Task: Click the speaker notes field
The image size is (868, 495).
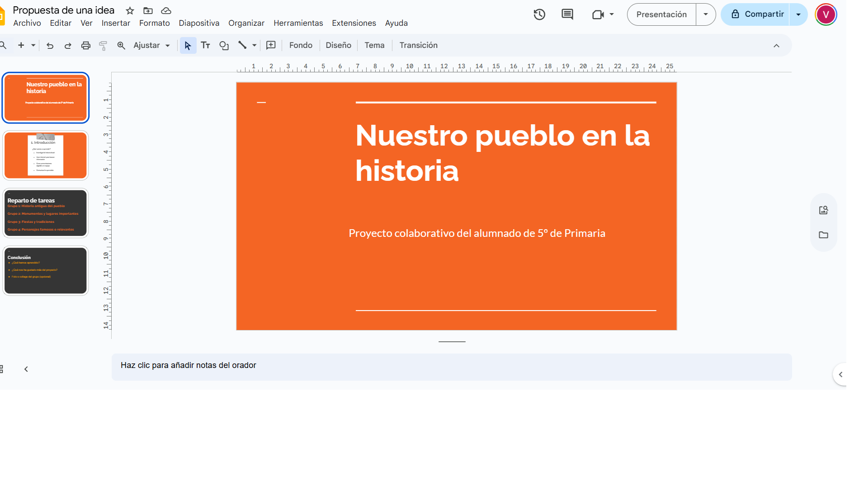Action: pos(451,366)
